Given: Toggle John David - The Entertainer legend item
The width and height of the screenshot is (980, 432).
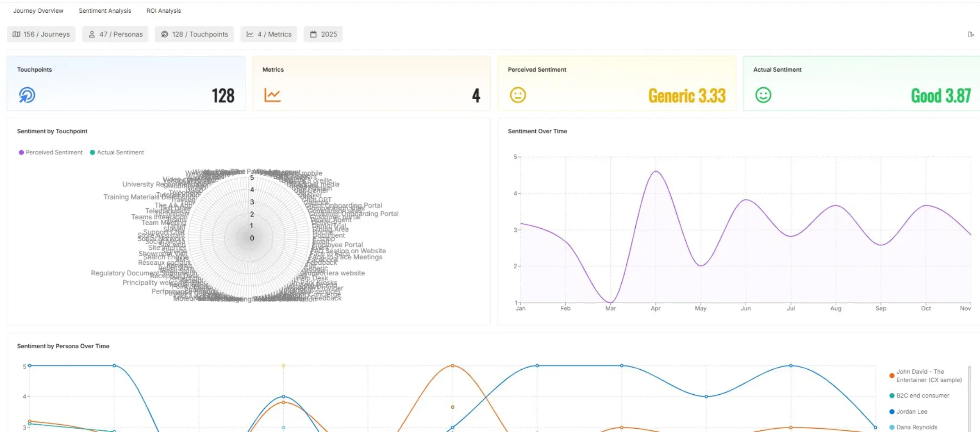Looking at the screenshot, I should pyautogui.click(x=925, y=376).
